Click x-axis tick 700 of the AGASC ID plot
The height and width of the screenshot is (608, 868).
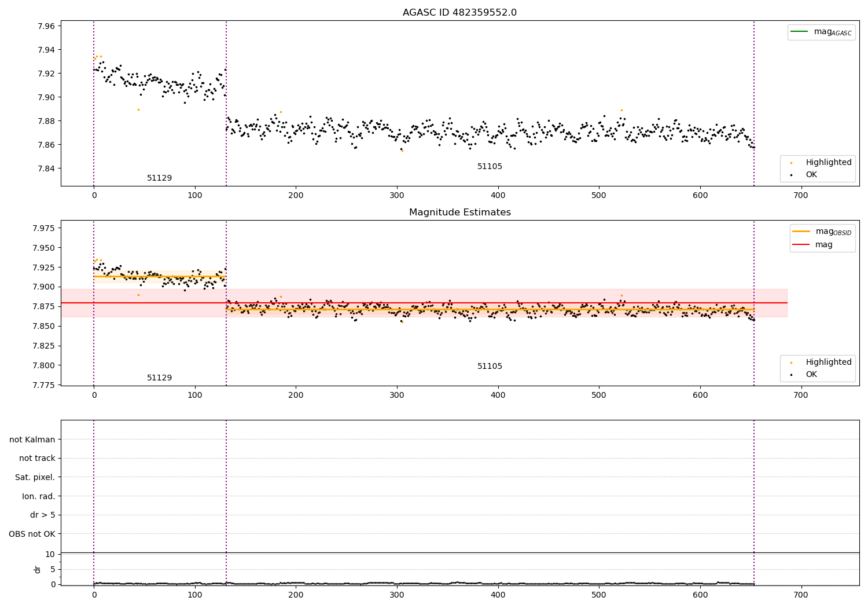tap(801, 196)
